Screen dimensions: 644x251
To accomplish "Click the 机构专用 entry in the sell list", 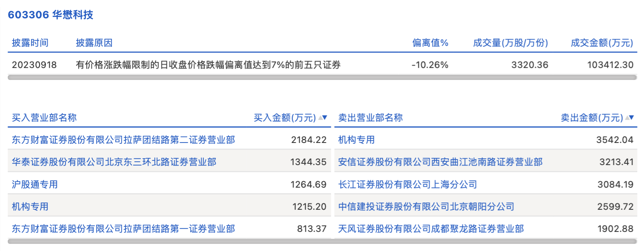I will click(356, 140).
